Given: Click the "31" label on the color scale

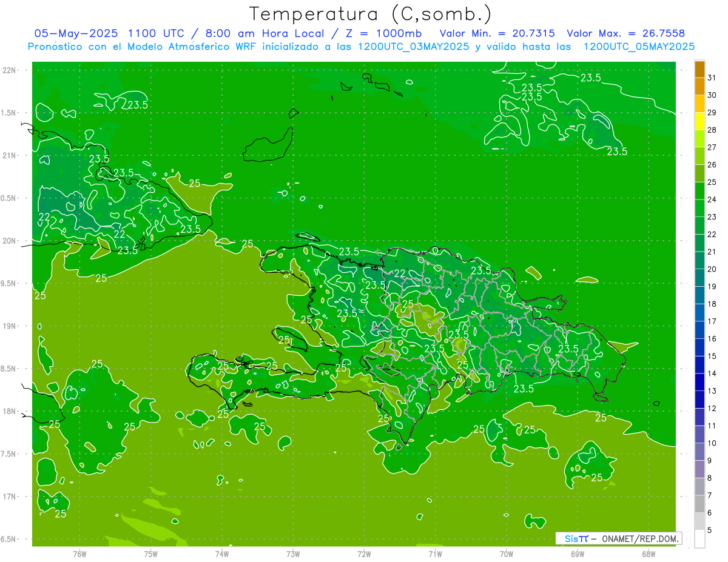Looking at the screenshot, I should (712, 78).
